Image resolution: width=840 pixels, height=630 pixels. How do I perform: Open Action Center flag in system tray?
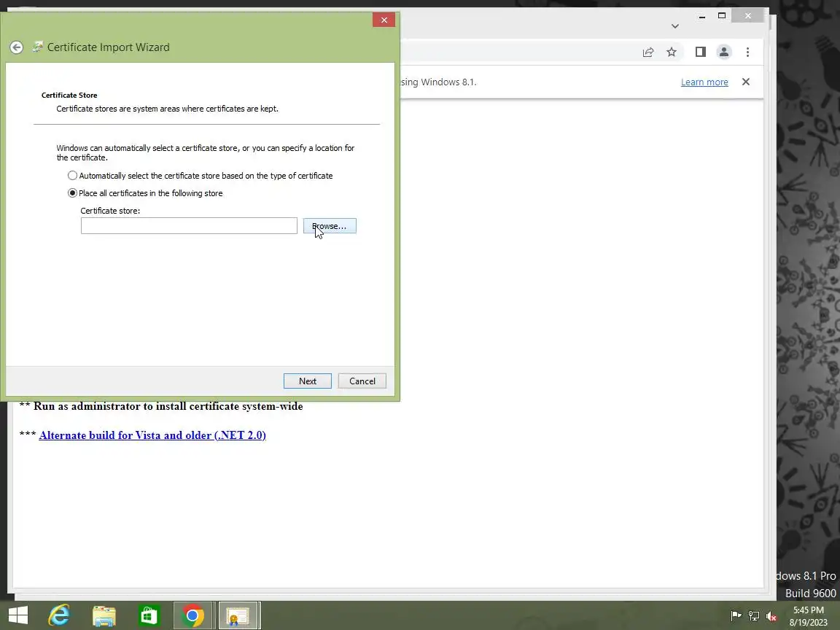coord(736,615)
